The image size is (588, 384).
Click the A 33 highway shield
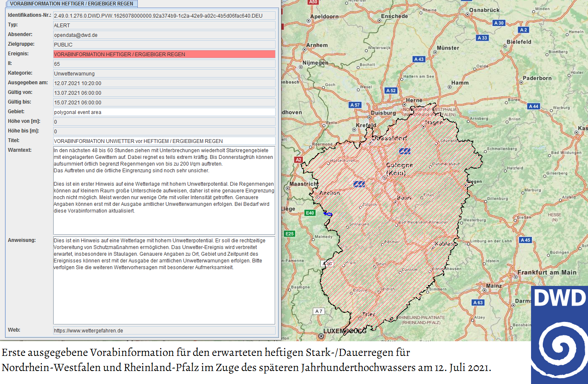point(482,38)
